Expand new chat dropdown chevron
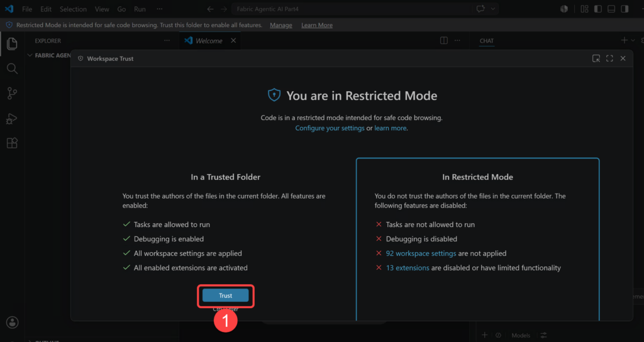The image size is (644, 342). coord(633,40)
